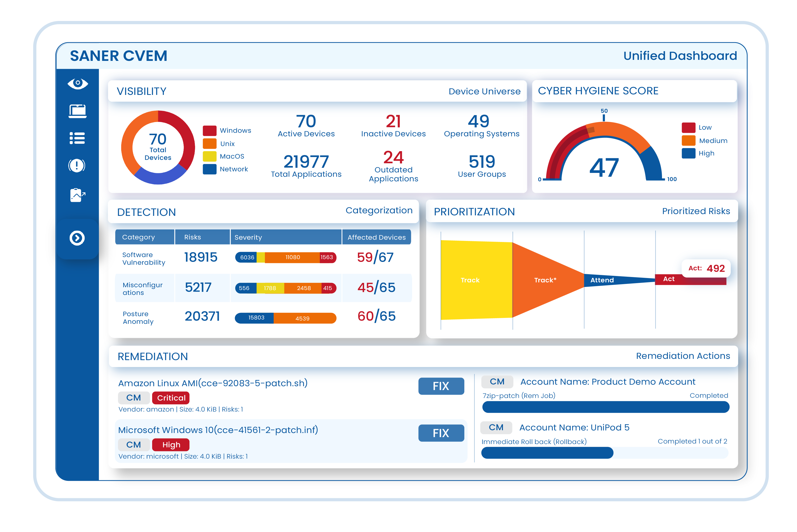Viewport: 797px width, 532px height.
Task: Select the Misconfigurations category row
Action: point(263,288)
